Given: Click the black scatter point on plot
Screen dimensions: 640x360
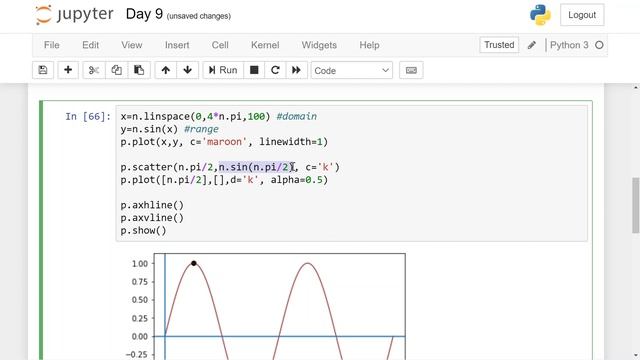Looking at the screenshot, I should (x=194, y=264).
